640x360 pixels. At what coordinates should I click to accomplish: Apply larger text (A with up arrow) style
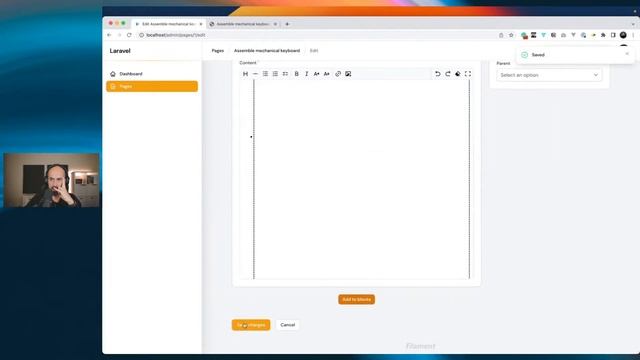(x=316, y=74)
